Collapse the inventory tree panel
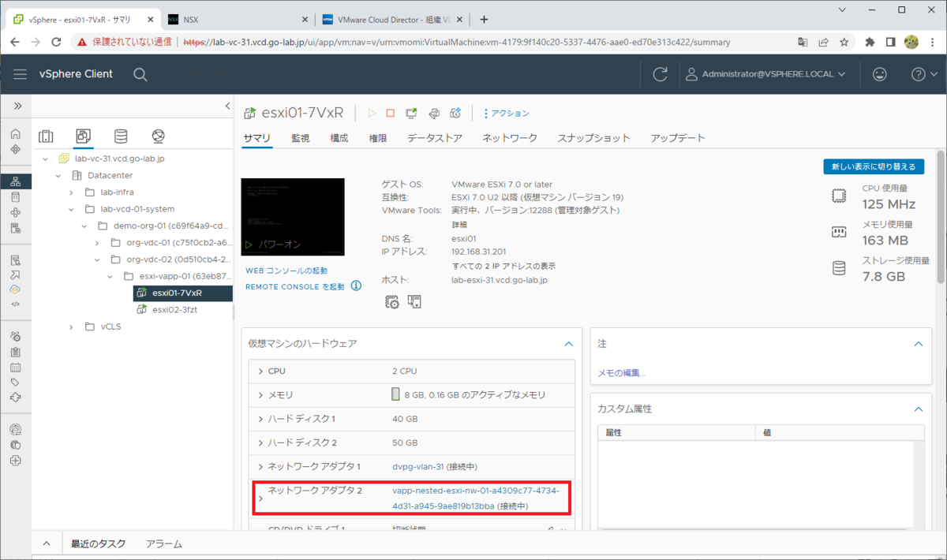Screen dimensions: 947x560 coord(227,106)
